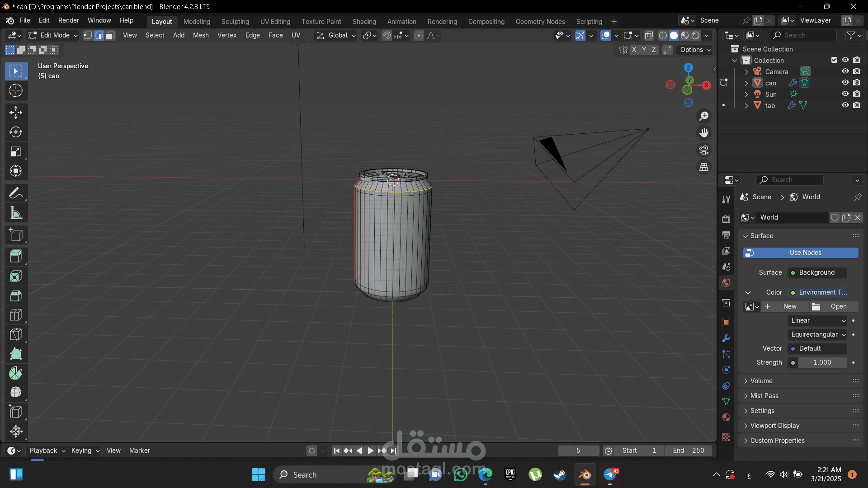Viewport: 868px width, 488px height.
Task: Uncheck the Collection exclude checkbox
Action: point(834,60)
